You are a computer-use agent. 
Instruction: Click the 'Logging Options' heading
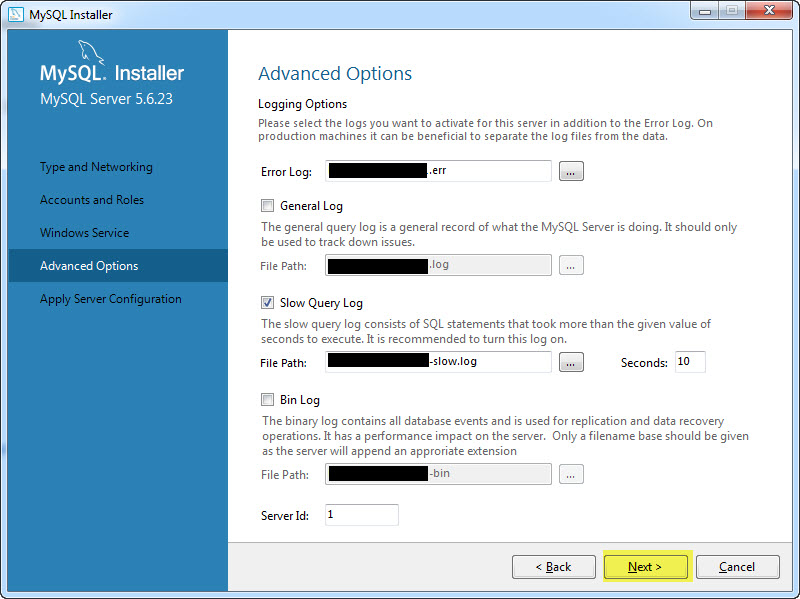pyautogui.click(x=303, y=104)
